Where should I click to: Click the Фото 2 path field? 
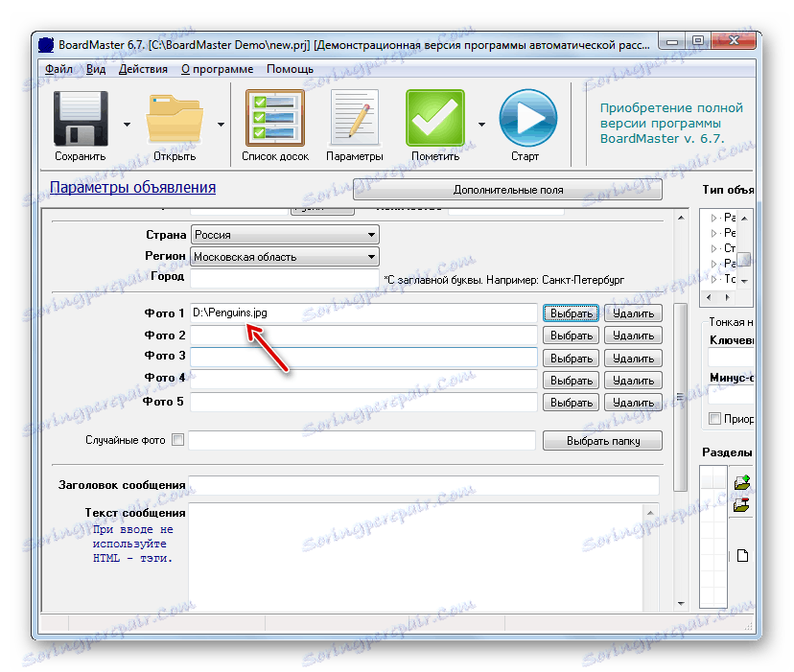point(363,336)
